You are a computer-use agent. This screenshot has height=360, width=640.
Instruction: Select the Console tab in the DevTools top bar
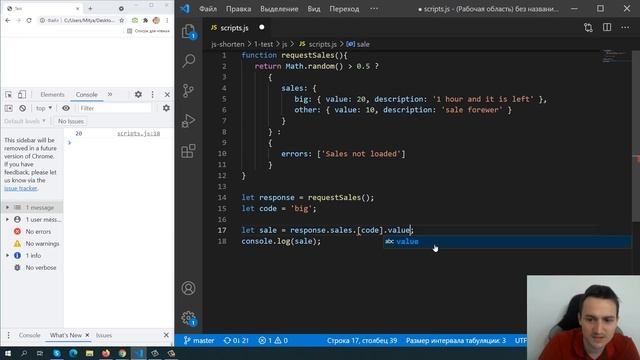[x=87, y=94]
